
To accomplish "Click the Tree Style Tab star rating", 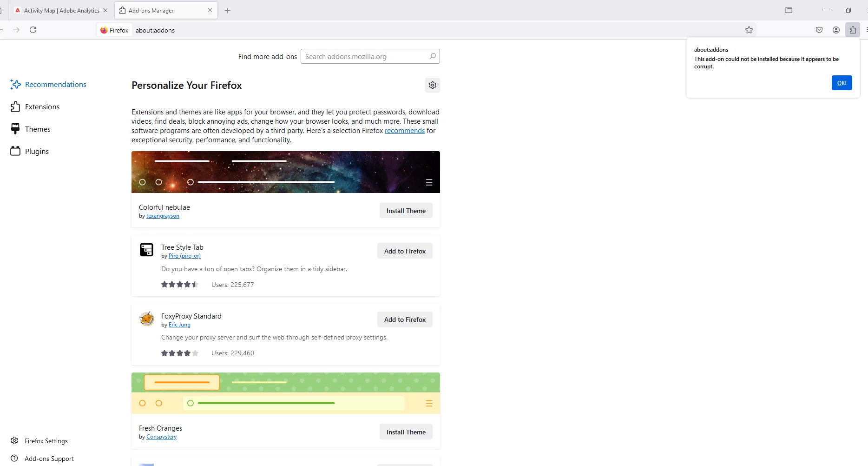I will coord(180,285).
